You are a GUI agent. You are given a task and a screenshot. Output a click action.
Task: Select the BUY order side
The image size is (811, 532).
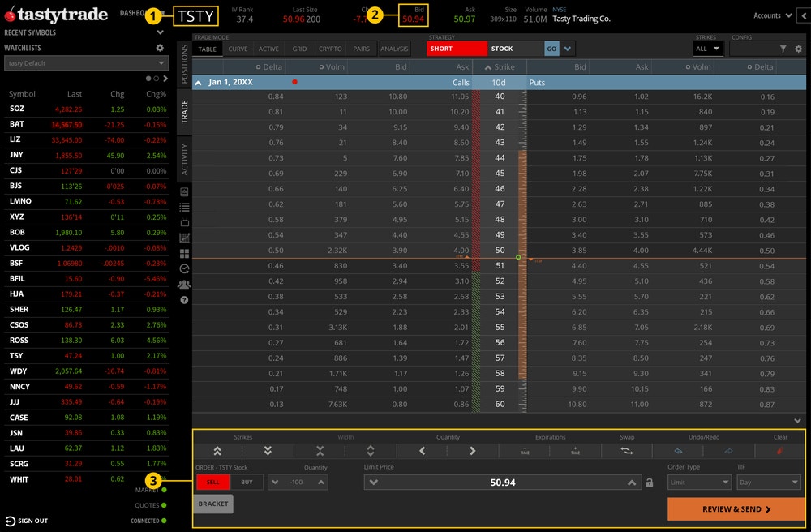(247, 482)
